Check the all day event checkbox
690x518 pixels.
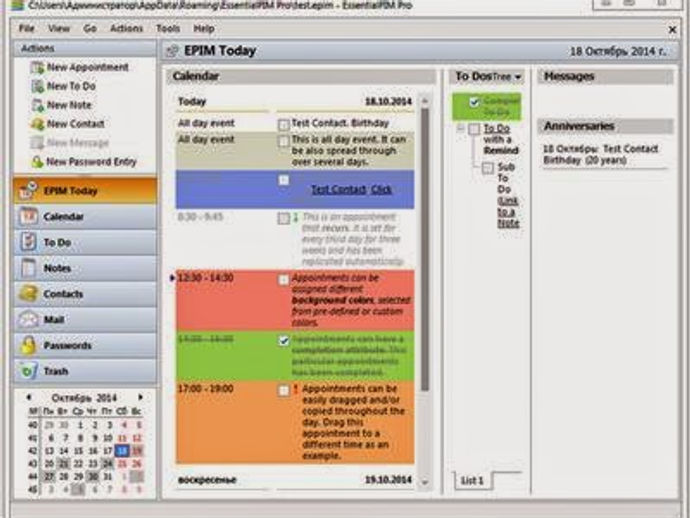(x=284, y=141)
